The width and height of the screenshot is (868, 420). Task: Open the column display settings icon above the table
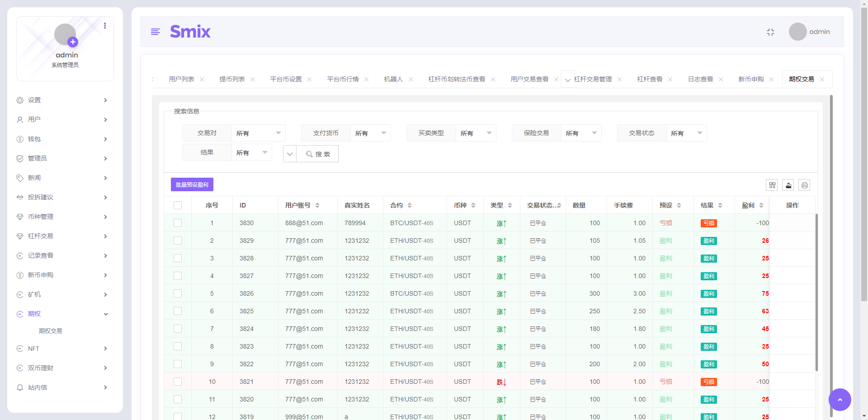pyautogui.click(x=772, y=185)
